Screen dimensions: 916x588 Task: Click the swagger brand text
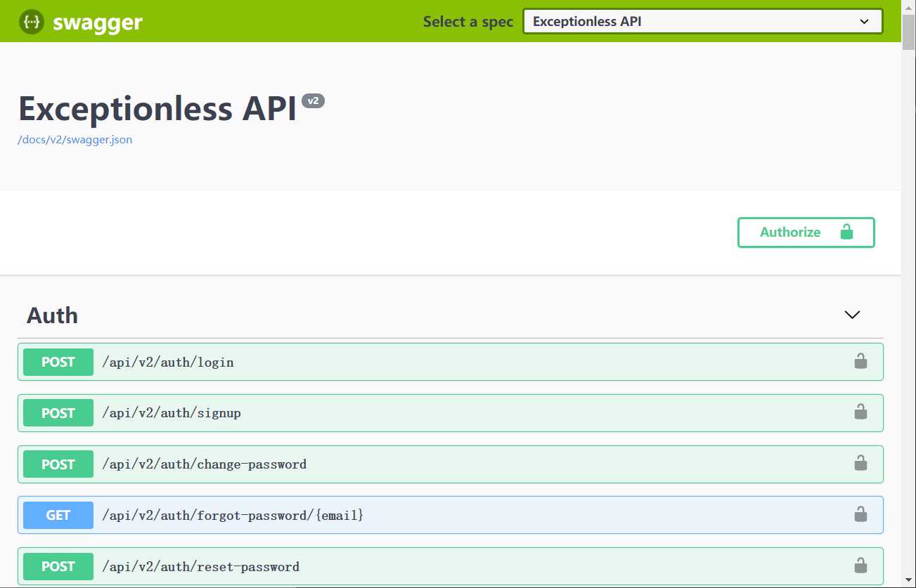(x=98, y=22)
